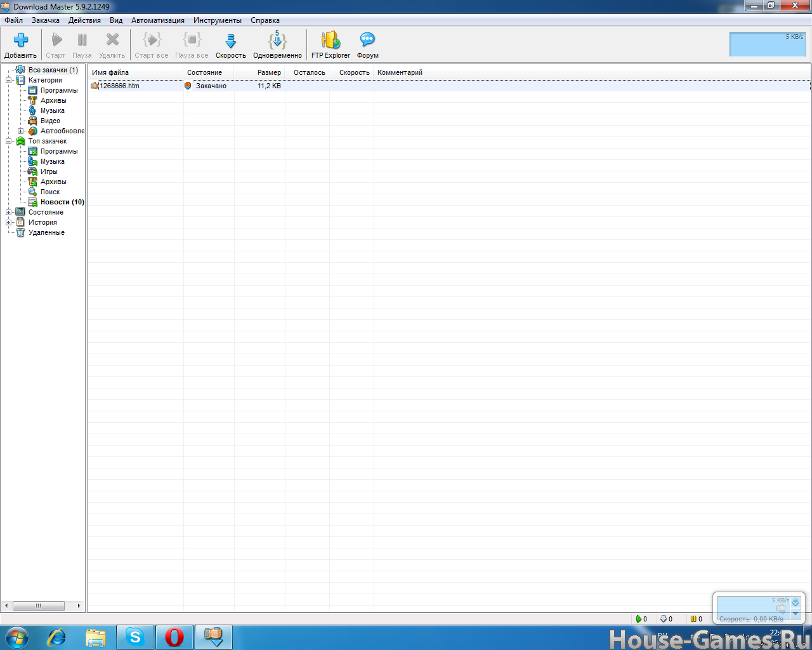
Task: Click the queued downloads arrow counter in the status bar
Action: click(x=666, y=619)
